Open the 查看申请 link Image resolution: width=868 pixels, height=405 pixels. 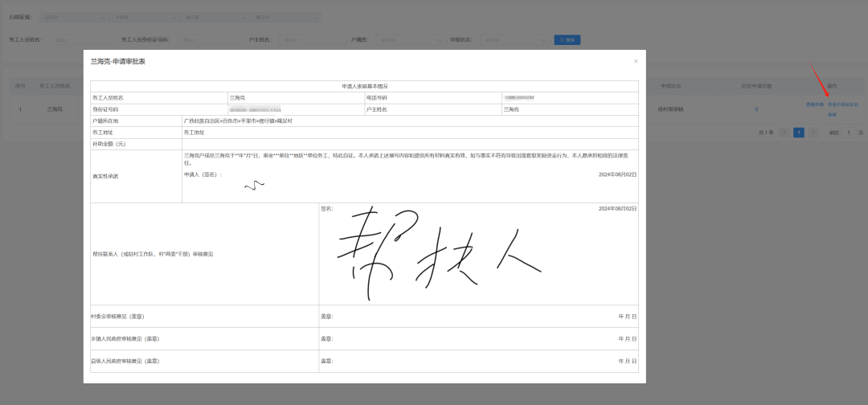tap(815, 104)
